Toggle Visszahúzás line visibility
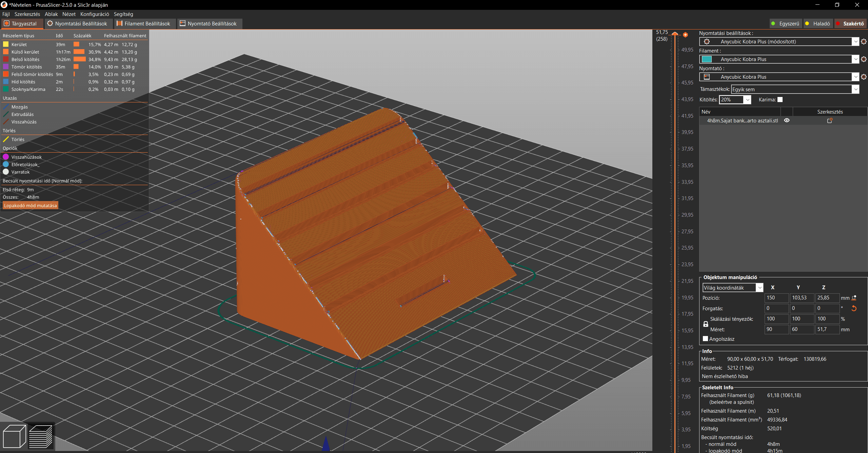Image resolution: width=868 pixels, height=453 pixels. pyautogui.click(x=6, y=122)
